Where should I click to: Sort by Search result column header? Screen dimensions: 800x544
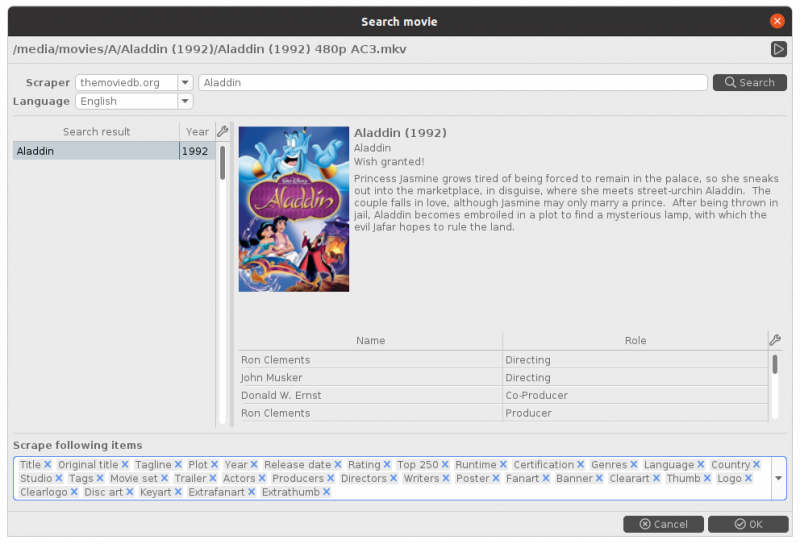(96, 132)
